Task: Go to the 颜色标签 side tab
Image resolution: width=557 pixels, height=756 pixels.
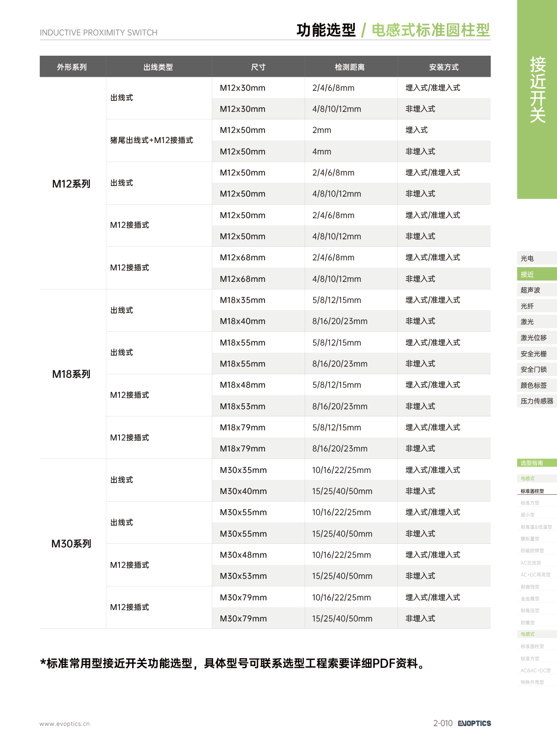Action: (537, 385)
